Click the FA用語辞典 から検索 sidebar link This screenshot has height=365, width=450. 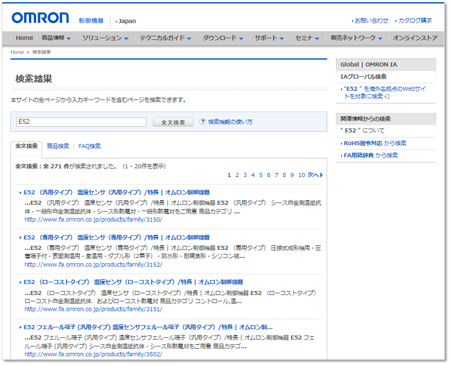pos(370,155)
